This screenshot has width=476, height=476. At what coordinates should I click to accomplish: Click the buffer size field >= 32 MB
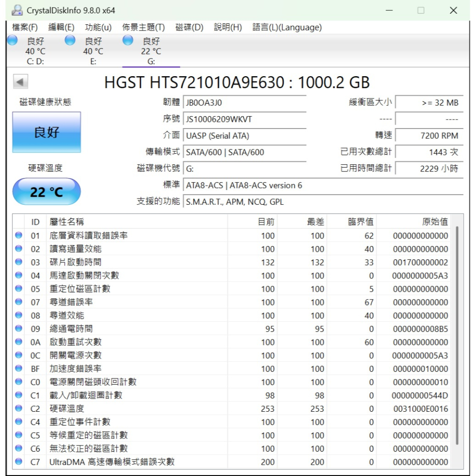429,103
